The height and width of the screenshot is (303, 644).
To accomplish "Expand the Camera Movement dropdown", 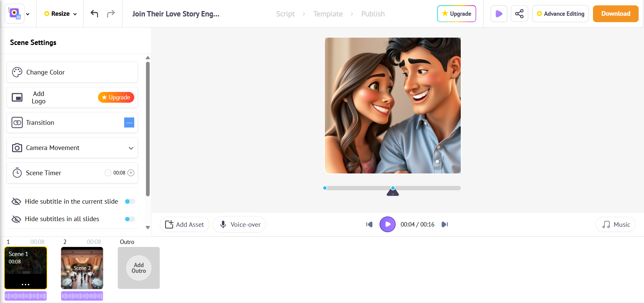I will [131, 148].
